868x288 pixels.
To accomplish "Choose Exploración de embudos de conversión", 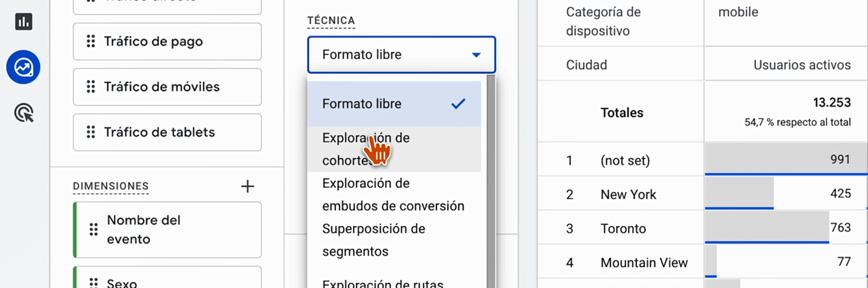I will 393,194.
